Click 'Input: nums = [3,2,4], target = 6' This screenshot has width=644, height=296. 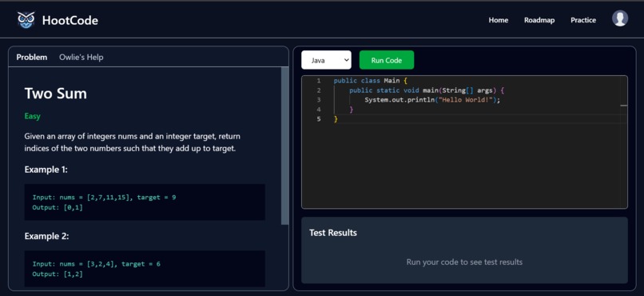pyautogui.click(x=97, y=264)
